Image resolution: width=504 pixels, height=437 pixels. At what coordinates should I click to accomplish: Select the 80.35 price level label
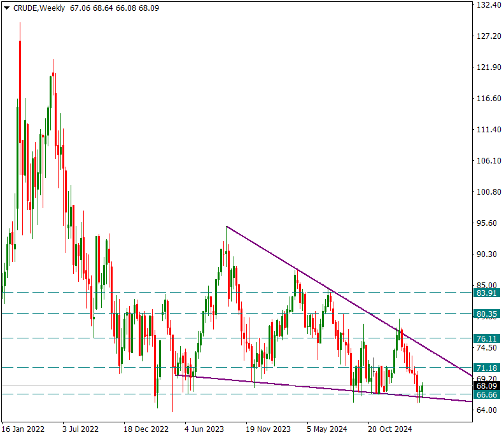(487, 314)
